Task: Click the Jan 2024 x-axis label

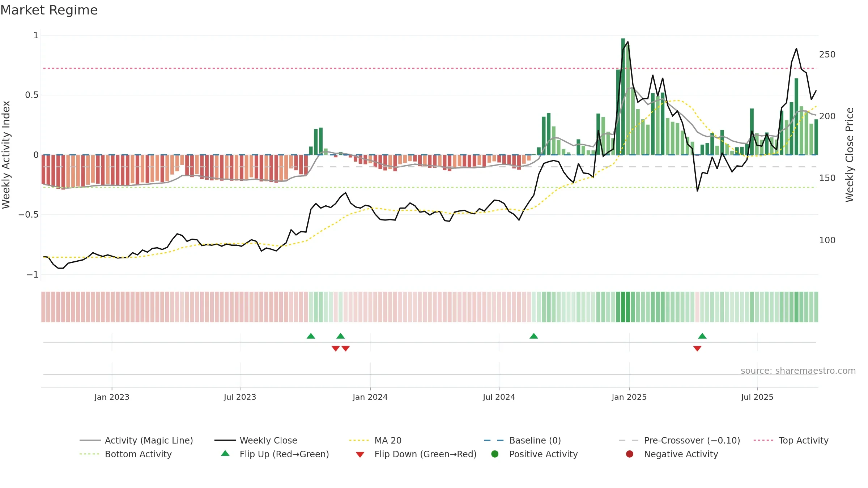Action: (370, 397)
